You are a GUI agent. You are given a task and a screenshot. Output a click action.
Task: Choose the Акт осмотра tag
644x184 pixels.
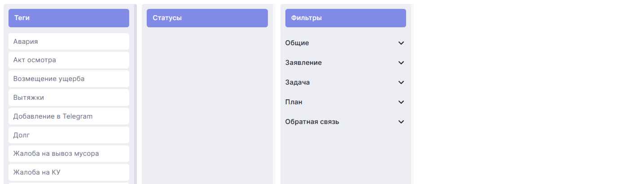pos(69,60)
